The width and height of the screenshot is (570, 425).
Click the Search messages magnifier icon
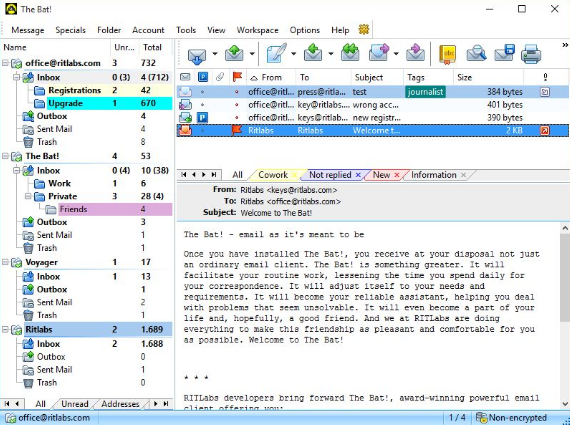click(x=477, y=54)
